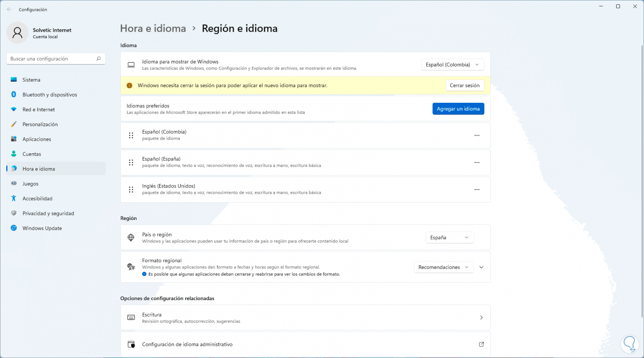Click the Cerrar sesión button
Image resolution: width=644 pixels, height=358 pixels.
pos(464,85)
